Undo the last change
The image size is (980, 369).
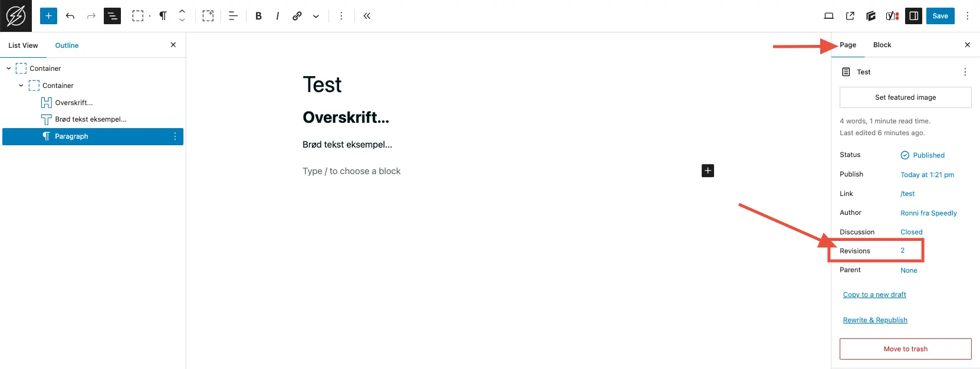pyautogui.click(x=70, y=16)
